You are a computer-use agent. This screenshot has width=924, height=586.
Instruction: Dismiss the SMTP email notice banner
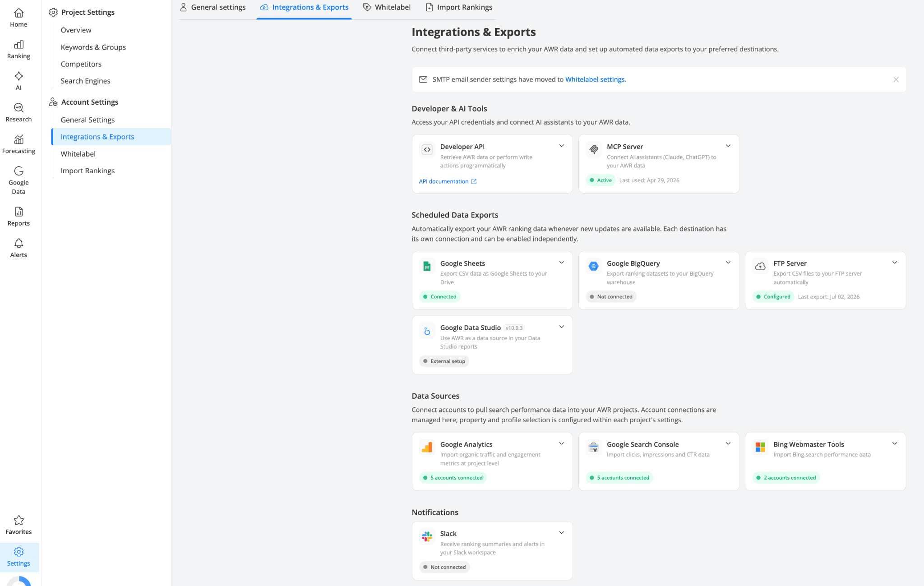(x=896, y=79)
